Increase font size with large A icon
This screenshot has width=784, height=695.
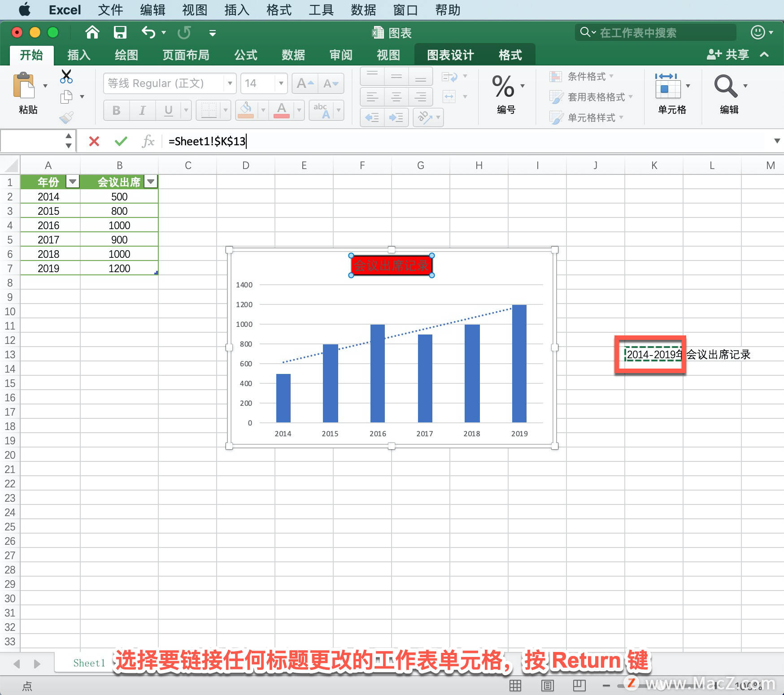coord(305,83)
